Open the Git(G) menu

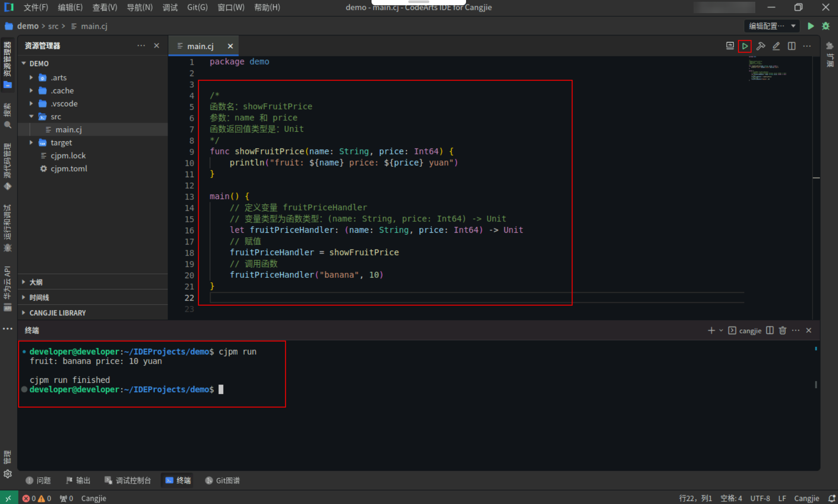coord(197,7)
